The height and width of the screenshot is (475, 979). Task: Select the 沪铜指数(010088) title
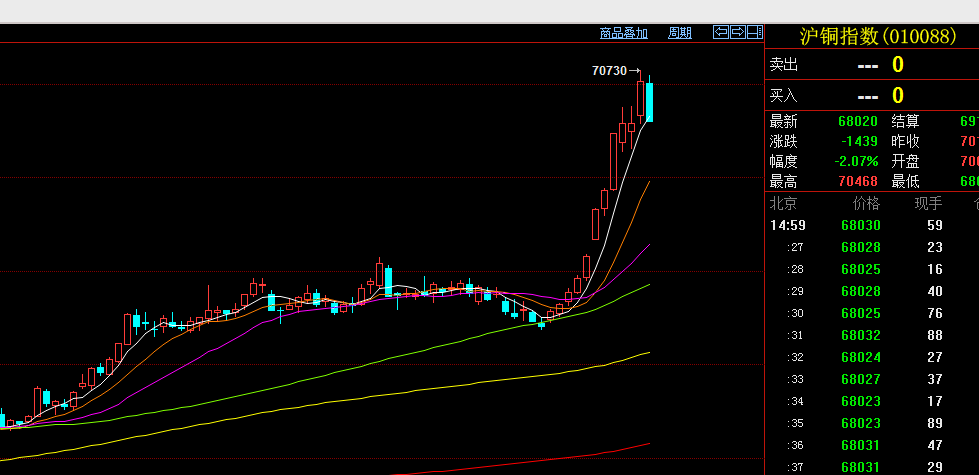tap(878, 36)
